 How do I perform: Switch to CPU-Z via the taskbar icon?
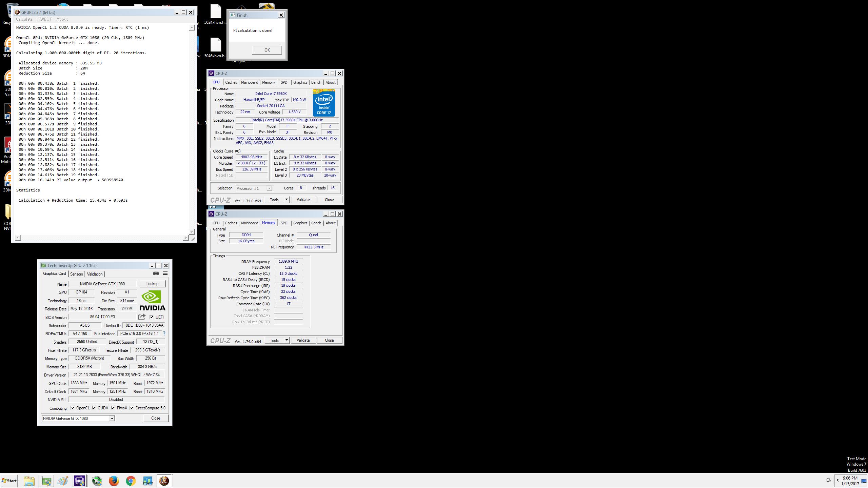(x=79, y=481)
